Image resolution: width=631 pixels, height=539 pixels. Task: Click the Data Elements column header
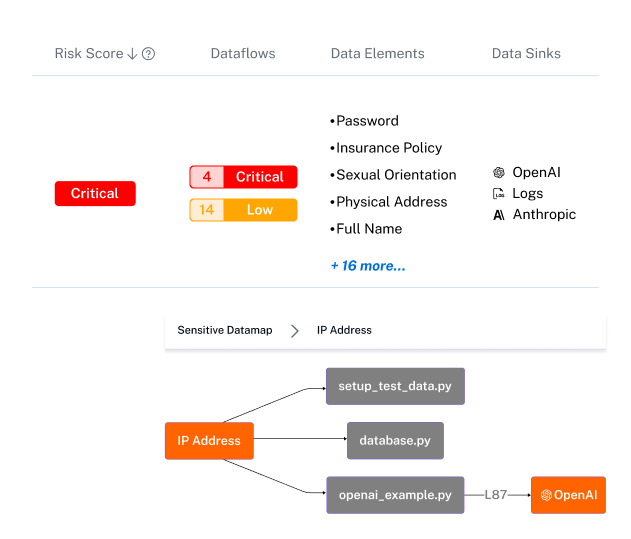pyautogui.click(x=378, y=54)
